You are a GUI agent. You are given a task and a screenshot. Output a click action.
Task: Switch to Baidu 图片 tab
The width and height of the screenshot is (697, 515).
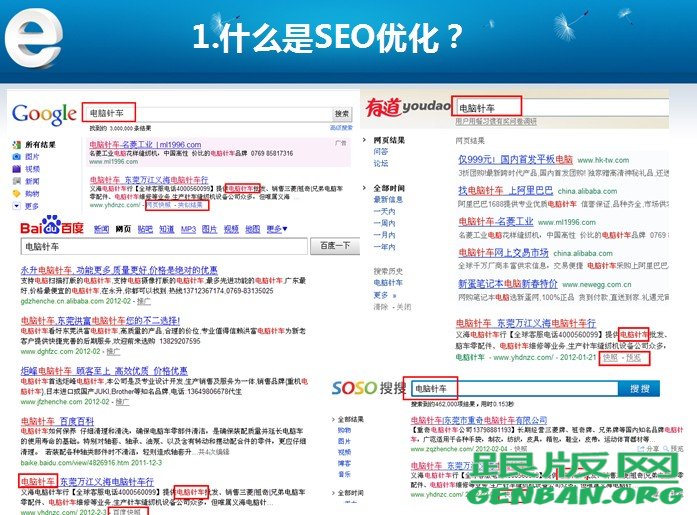[x=209, y=229]
